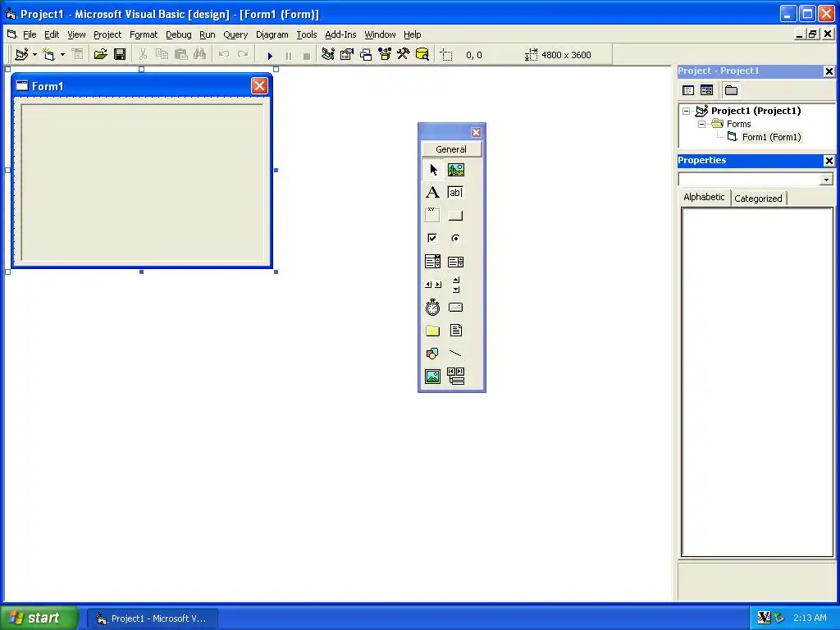
Task: Click View Object icon in Project panel
Action: tap(707, 90)
